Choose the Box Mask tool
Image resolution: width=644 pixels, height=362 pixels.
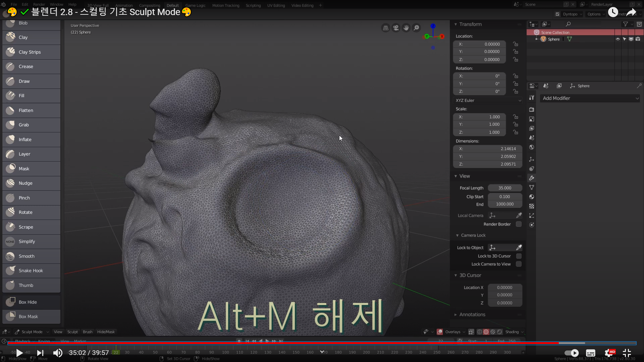click(31, 316)
